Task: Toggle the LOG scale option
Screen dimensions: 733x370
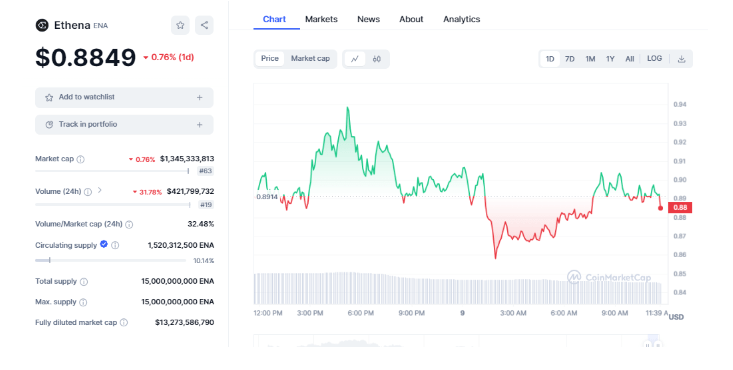Action: pyautogui.click(x=654, y=58)
